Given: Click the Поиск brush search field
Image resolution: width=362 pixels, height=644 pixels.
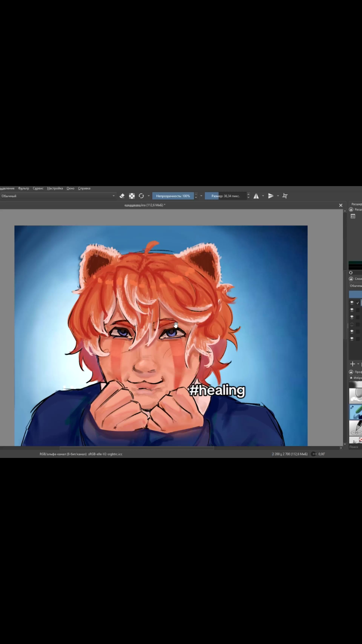Looking at the screenshot, I should click(355, 447).
